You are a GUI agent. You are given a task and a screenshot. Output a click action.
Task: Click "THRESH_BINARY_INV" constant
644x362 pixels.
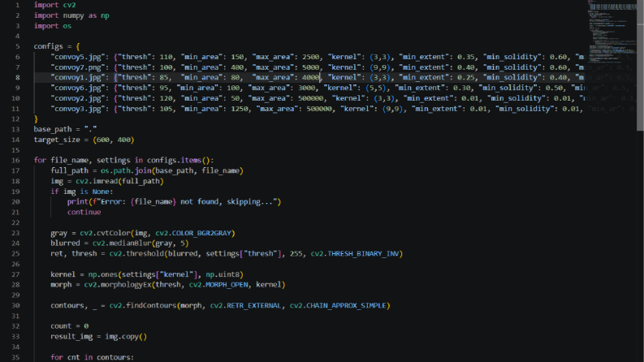coord(363,254)
